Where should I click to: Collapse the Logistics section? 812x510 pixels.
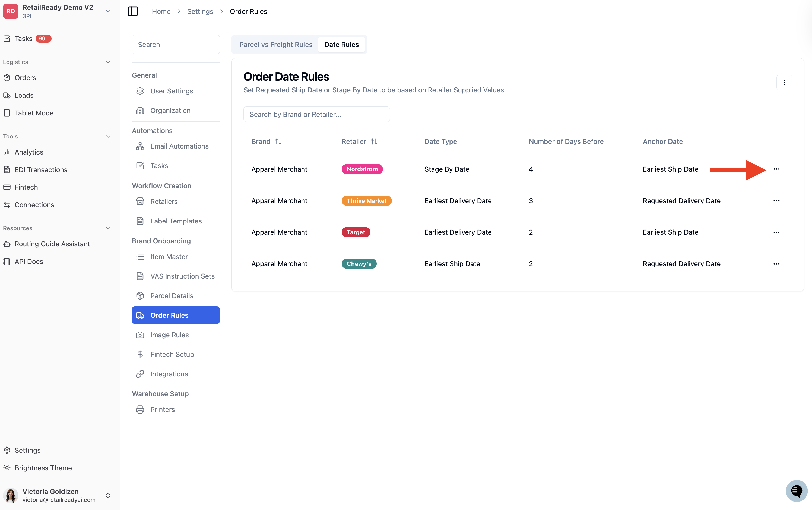108,62
